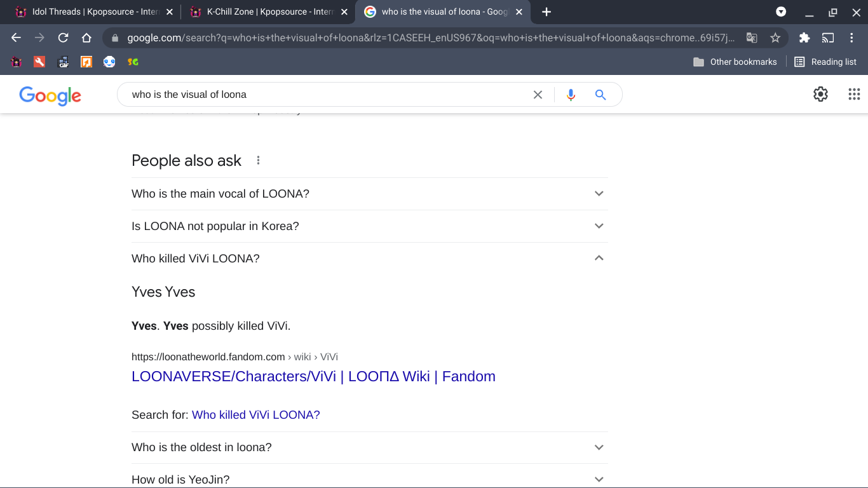Open the Google apps grid
This screenshot has width=868, height=488.
(854, 94)
